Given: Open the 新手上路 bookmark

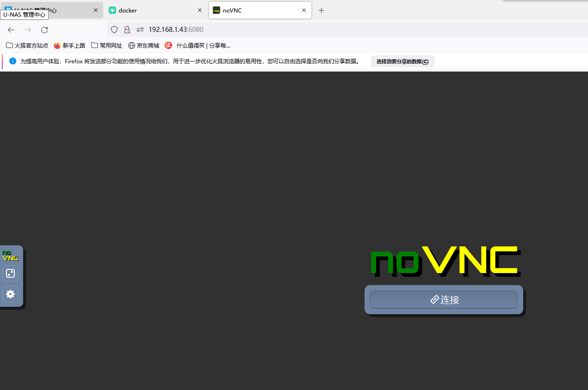Looking at the screenshot, I should (69, 45).
